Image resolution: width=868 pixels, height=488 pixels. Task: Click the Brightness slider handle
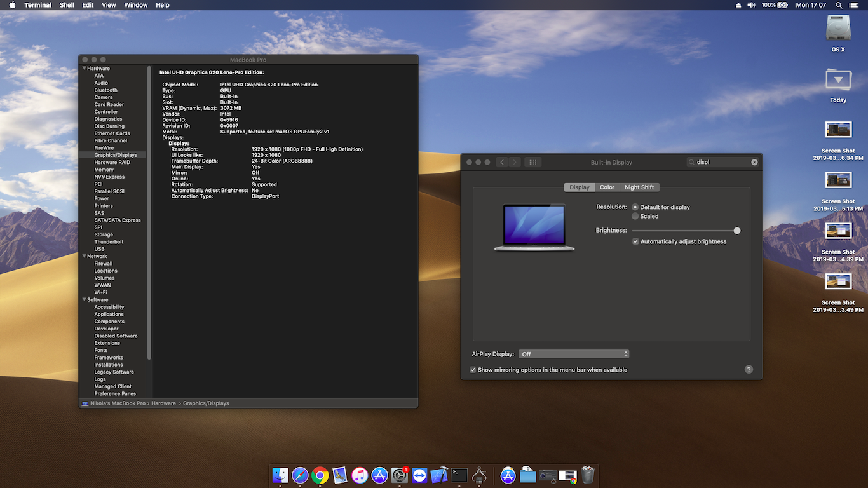click(x=737, y=231)
